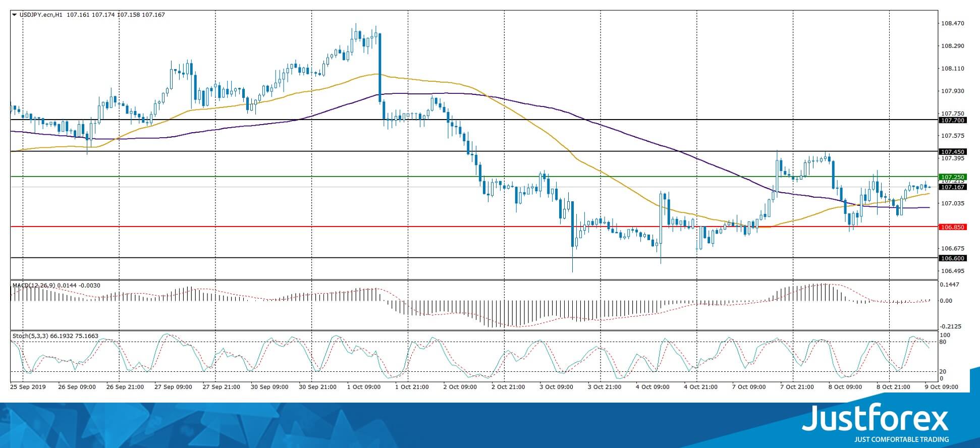Click the 26 Sep 21:00 time label
The height and width of the screenshot is (448, 980).
click(125, 387)
